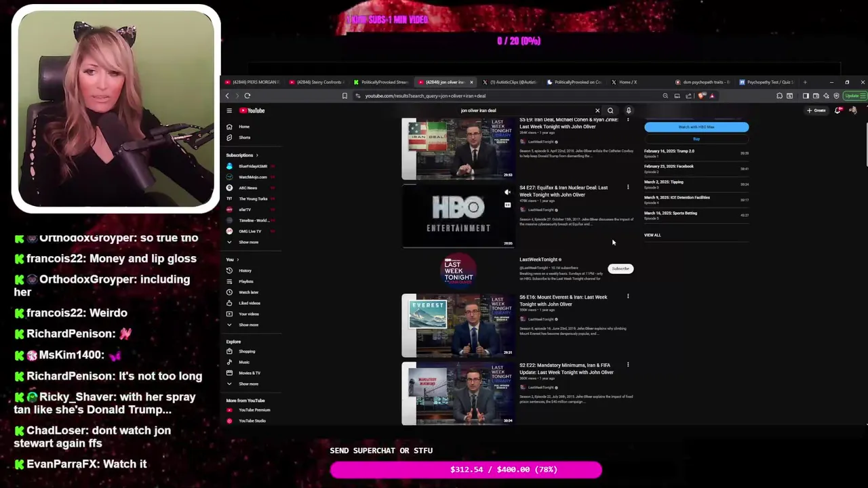
Task: Show more Explore categories
Action: pyautogui.click(x=248, y=384)
